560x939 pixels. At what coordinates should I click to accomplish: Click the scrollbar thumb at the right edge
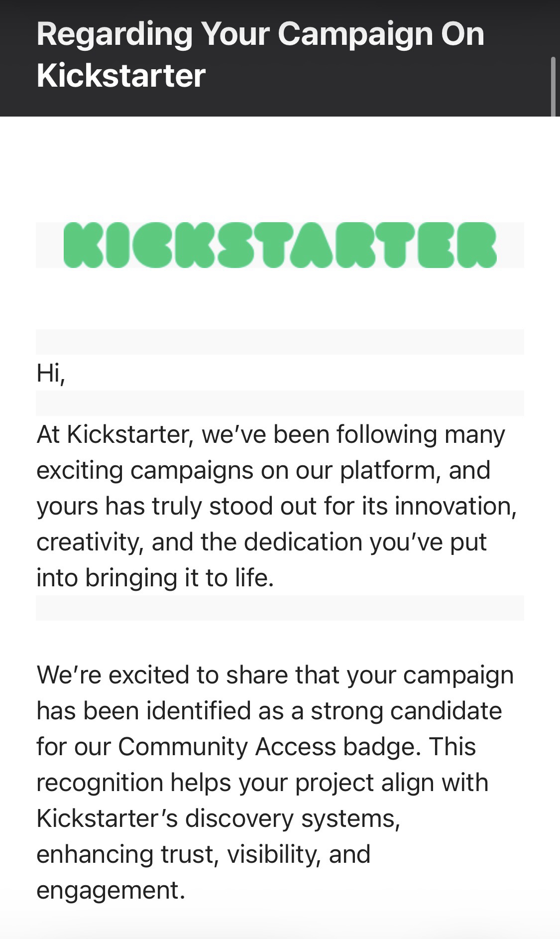(552, 86)
